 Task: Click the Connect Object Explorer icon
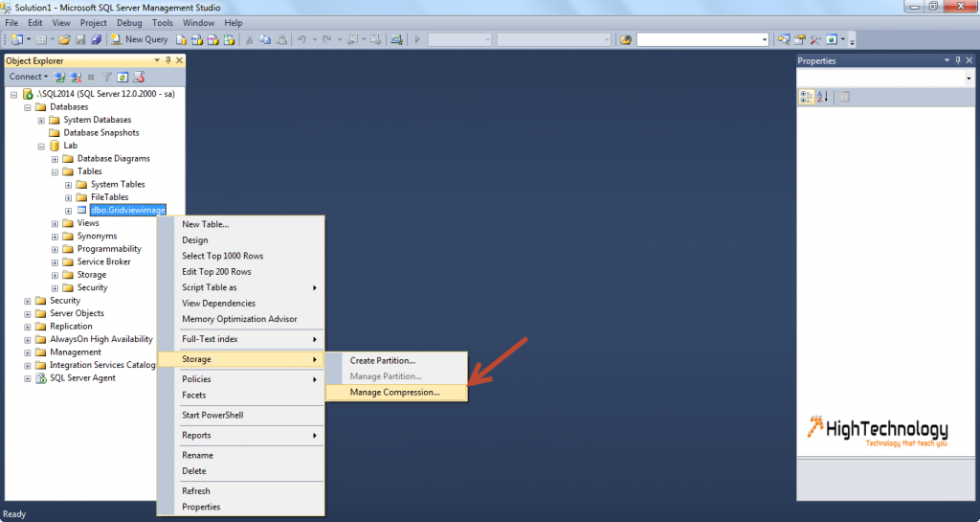60,77
